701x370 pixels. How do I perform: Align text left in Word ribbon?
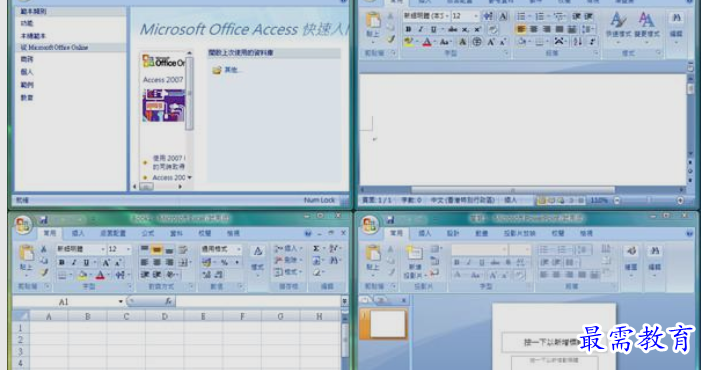click(x=521, y=29)
